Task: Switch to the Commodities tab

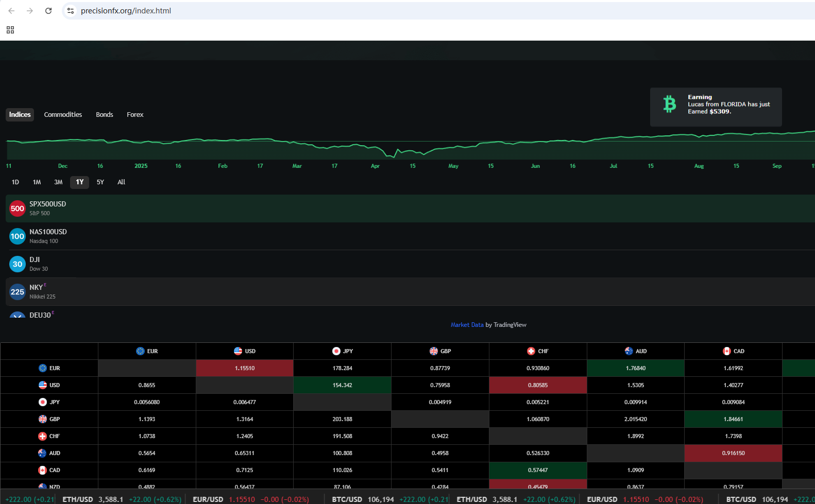Action: (x=63, y=115)
